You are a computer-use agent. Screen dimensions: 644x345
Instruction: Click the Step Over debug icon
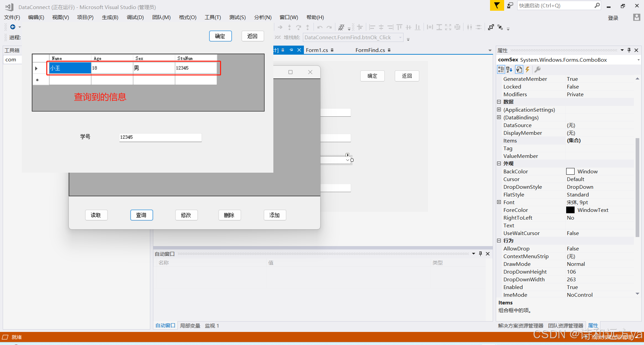[299, 27]
